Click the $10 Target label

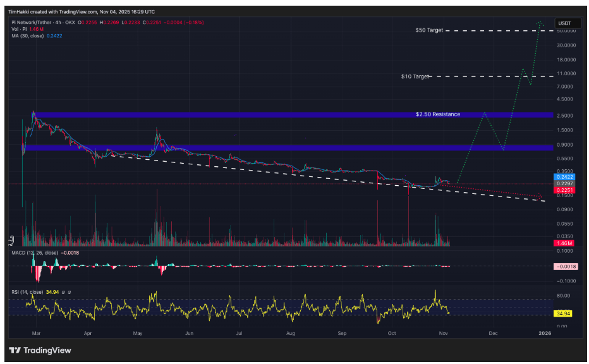point(415,76)
